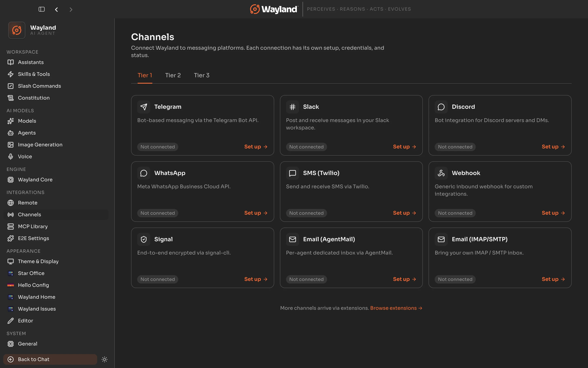Click the Telegram paper plane icon
This screenshot has width=588, height=368.
point(144,107)
